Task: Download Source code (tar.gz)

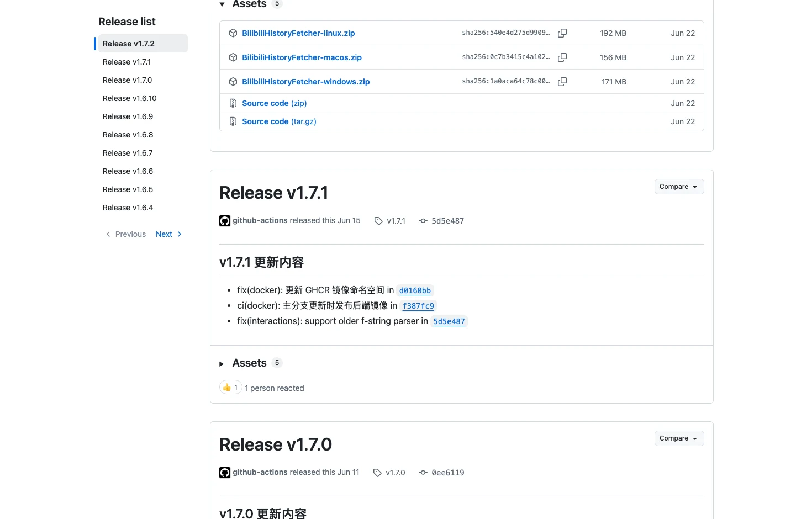Action: (x=279, y=121)
